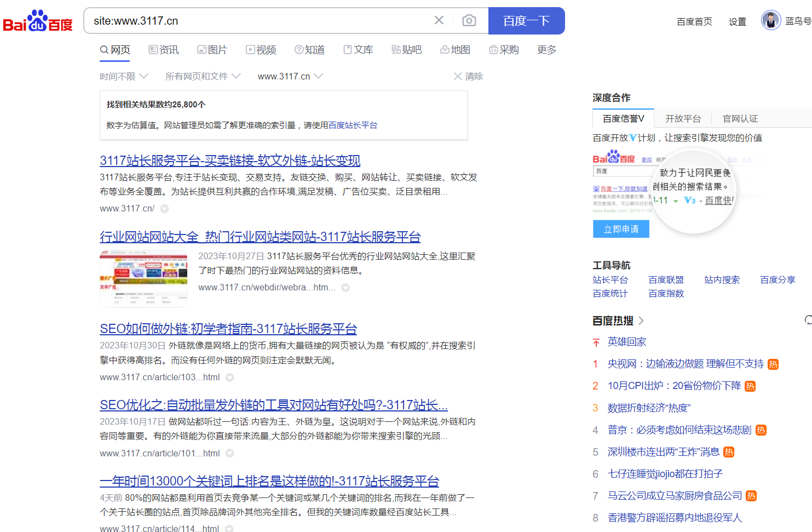Click the 热 badge beside 普京 headline
The image size is (812, 532).
click(761, 430)
